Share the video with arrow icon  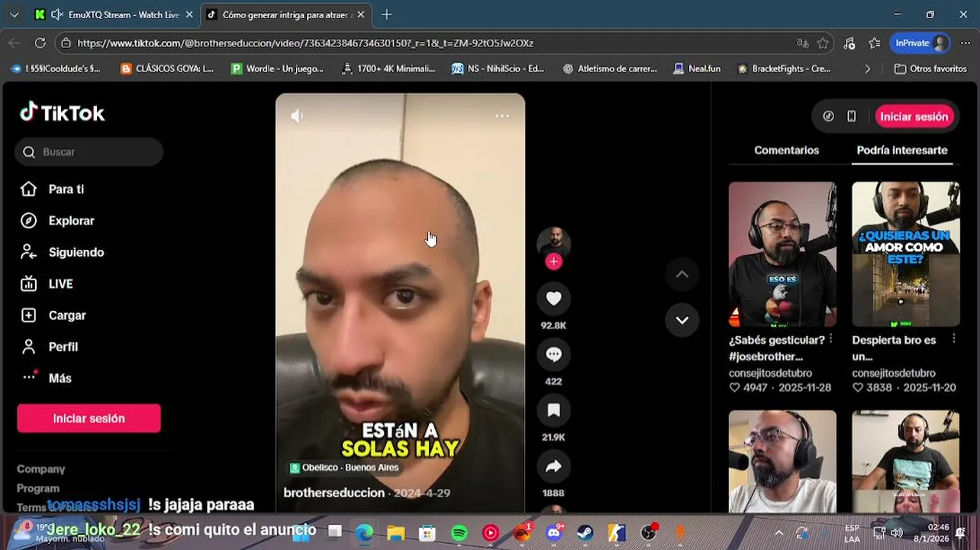point(553,466)
